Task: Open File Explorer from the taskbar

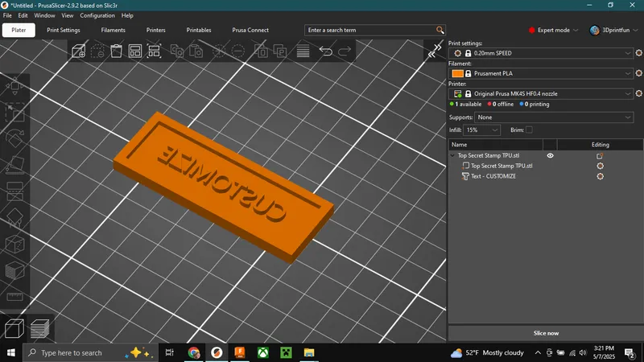Action: [309, 352]
